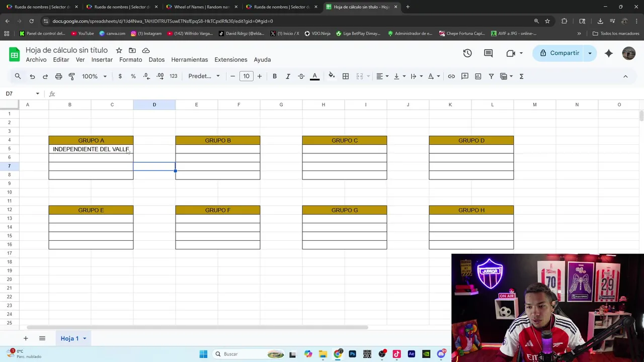
Task: Click the font size field showing 10
Action: coord(246,76)
